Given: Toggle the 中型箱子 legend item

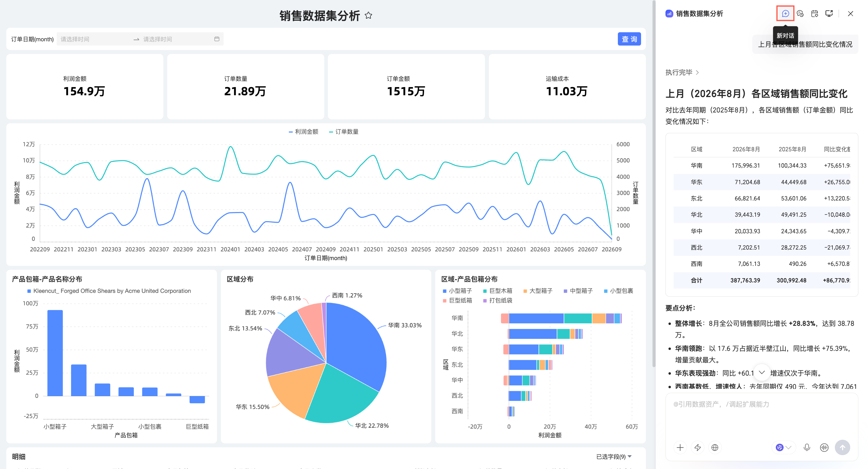Looking at the screenshot, I should [x=578, y=291].
